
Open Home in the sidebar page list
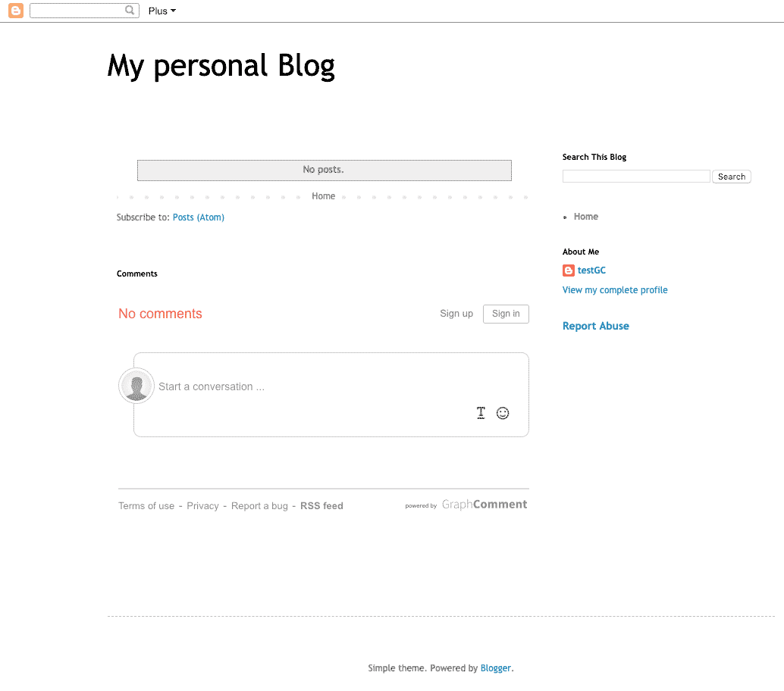click(586, 217)
